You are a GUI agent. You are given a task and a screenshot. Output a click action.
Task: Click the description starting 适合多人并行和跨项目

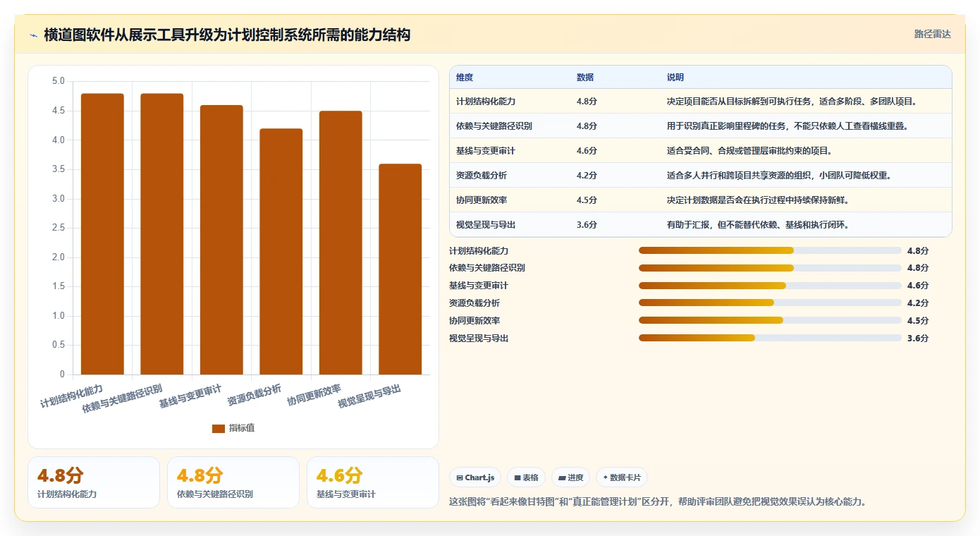[780, 176]
